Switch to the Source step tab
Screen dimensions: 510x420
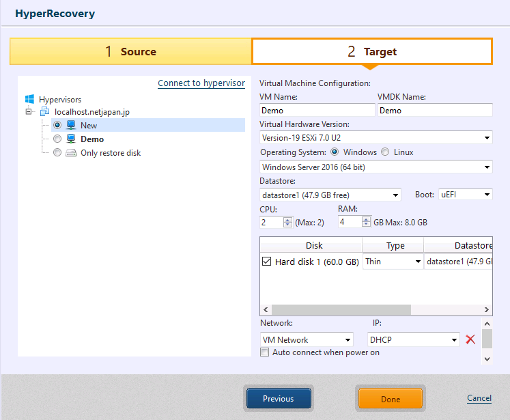(x=130, y=52)
